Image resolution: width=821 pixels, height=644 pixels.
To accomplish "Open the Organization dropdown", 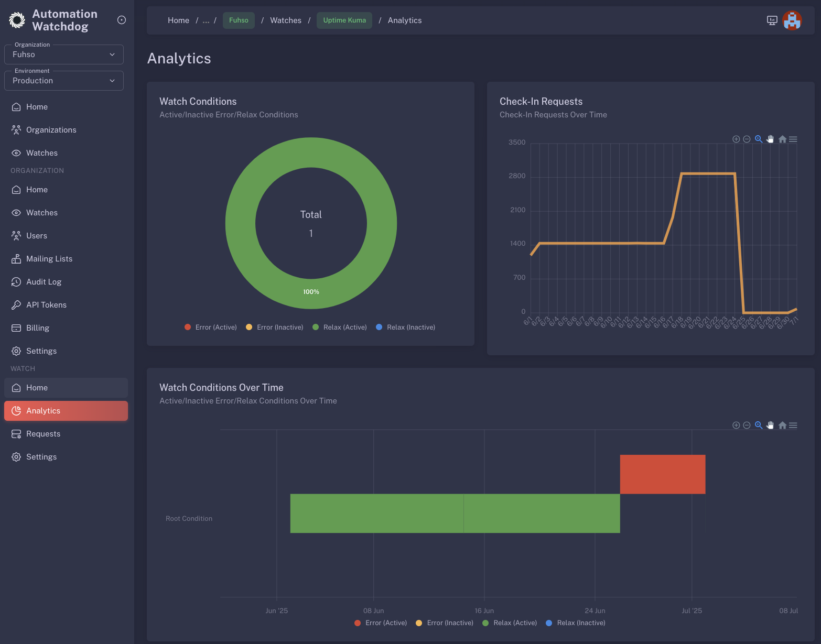I will [64, 54].
